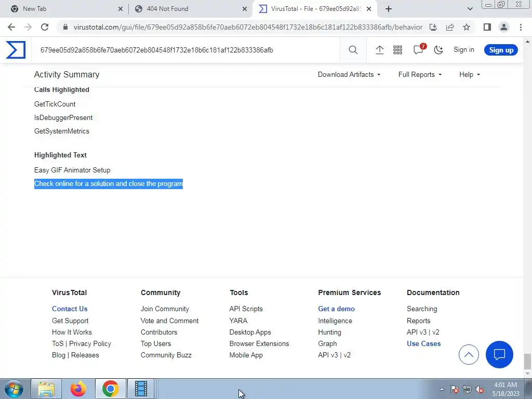Click the VirusTotal logo icon
Viewport: 532px width, 399px height.
pyautogui.click(x=16, y=50)
